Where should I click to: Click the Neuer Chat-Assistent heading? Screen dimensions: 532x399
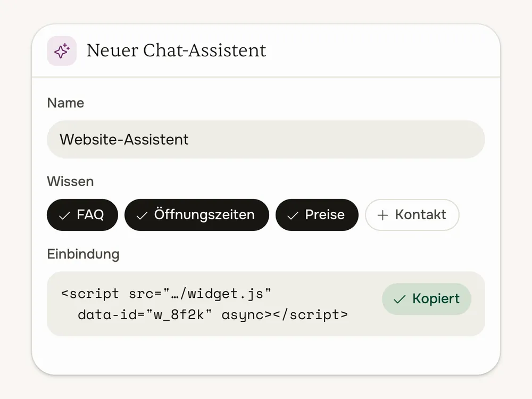point(176,51)
